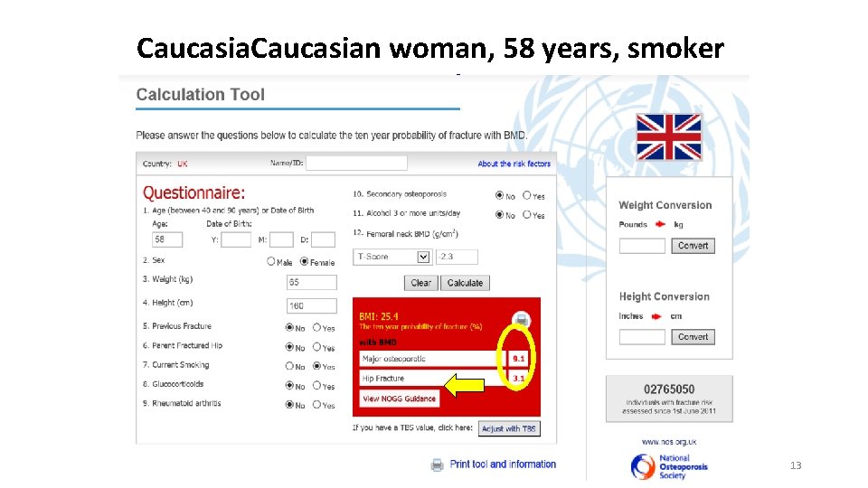Click the Calculate button
868x488 pixels.
click(465, 283)
